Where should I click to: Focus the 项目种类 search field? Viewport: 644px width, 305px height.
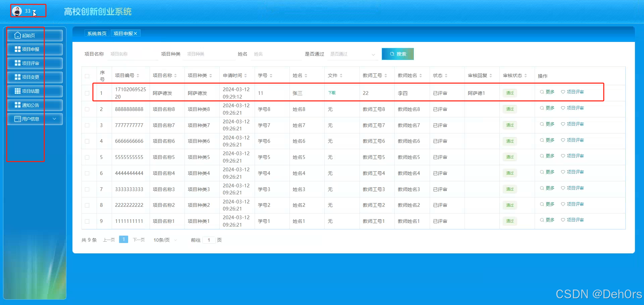[x=209, y=54]
